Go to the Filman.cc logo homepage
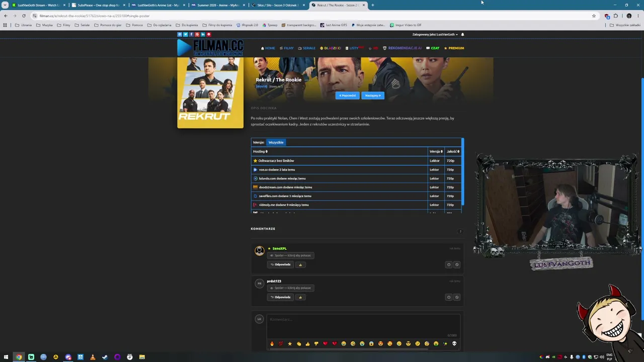Image resolution: width=644 pixels, height=362 pixels. 210,48
